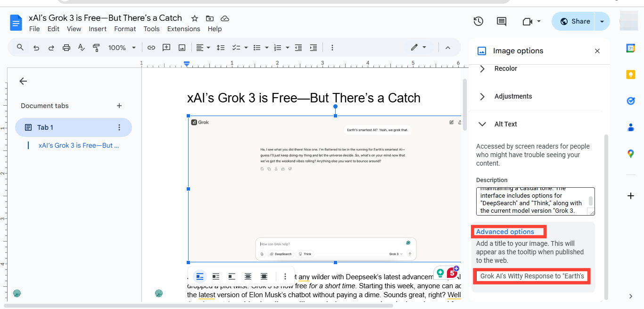The image size is (644, 309).
Task: Hide the menus with the chevron
Action: point(448,48)
